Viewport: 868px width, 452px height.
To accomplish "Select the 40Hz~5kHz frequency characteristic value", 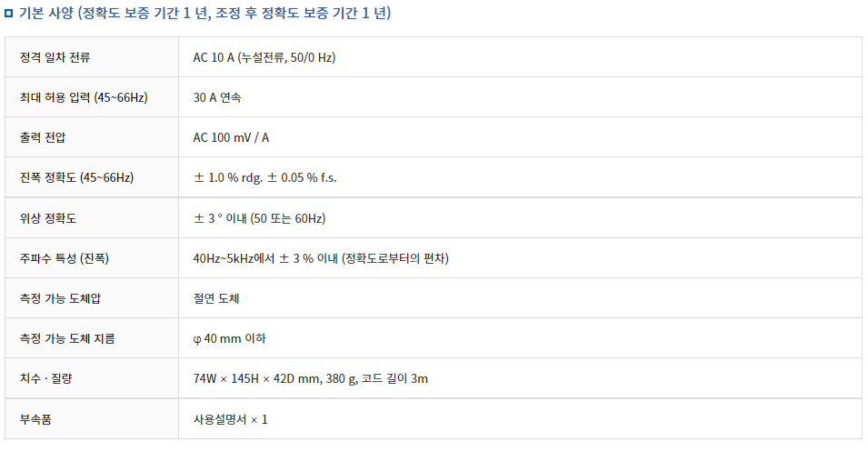I will pyautogui.click(x=321, y=258).
